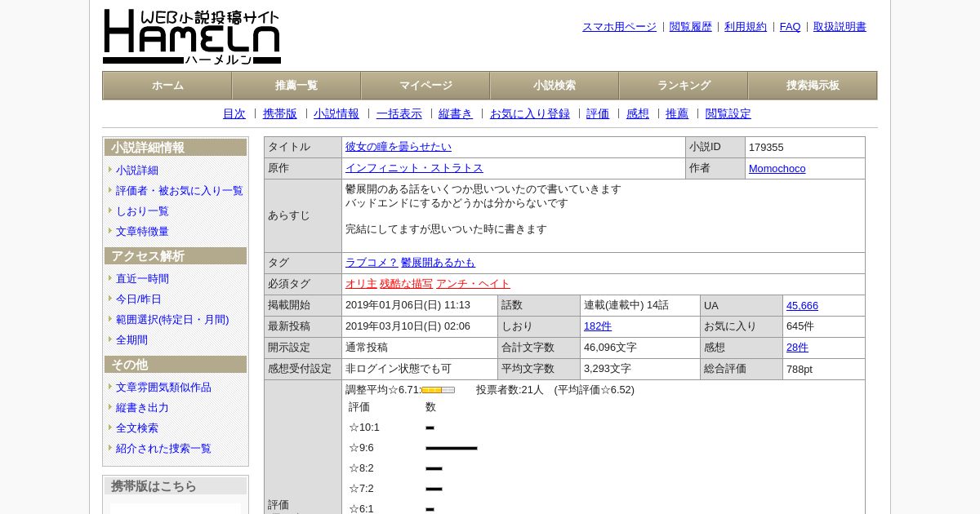Choose 一括表示 in sub menu
This screenshot has height=514, width=980.
399,114
